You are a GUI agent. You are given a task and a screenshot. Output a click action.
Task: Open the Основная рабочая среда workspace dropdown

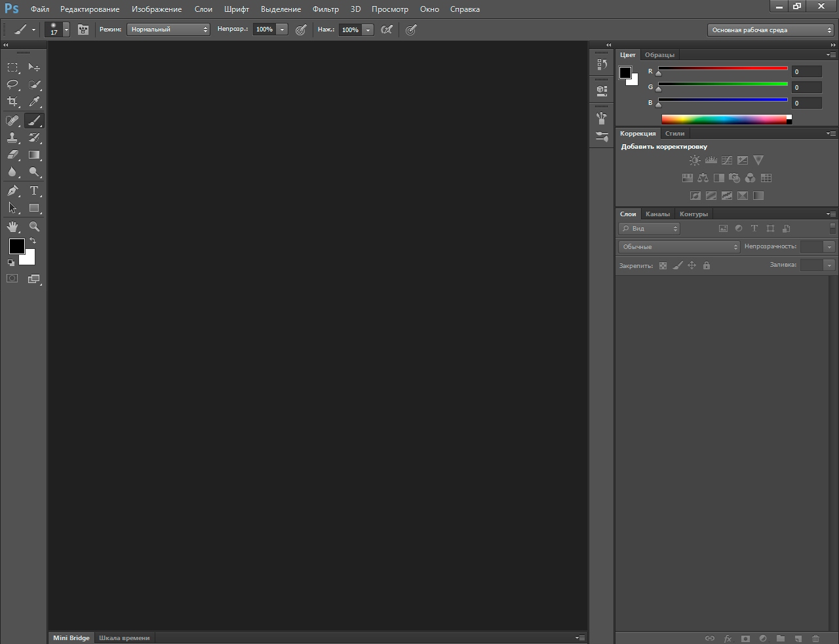771,30
